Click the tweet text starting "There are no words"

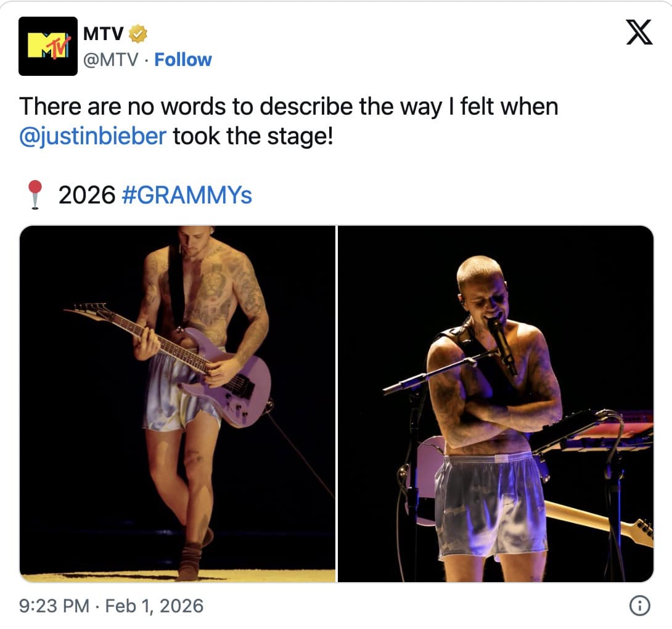[289, 107]
